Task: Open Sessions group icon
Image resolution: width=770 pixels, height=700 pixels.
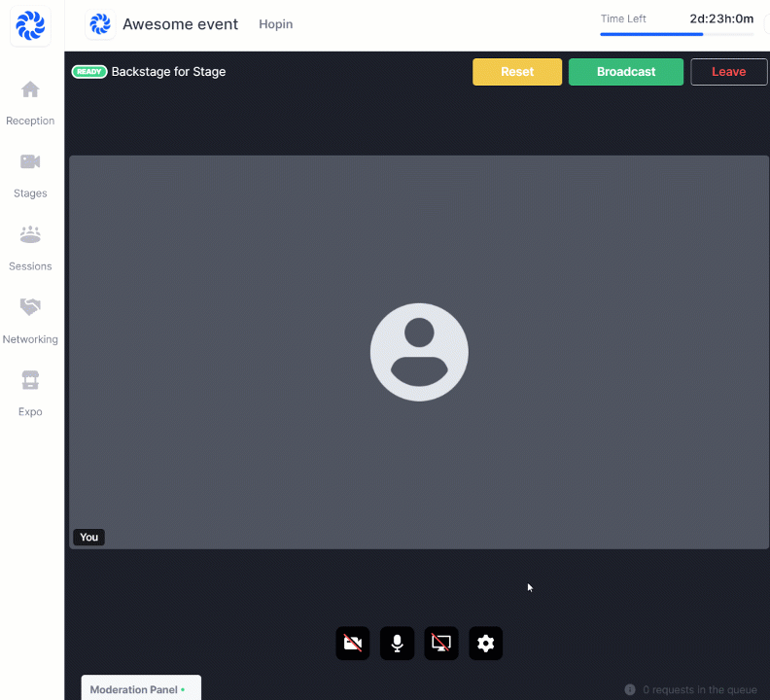Action: tap(30, 234)
